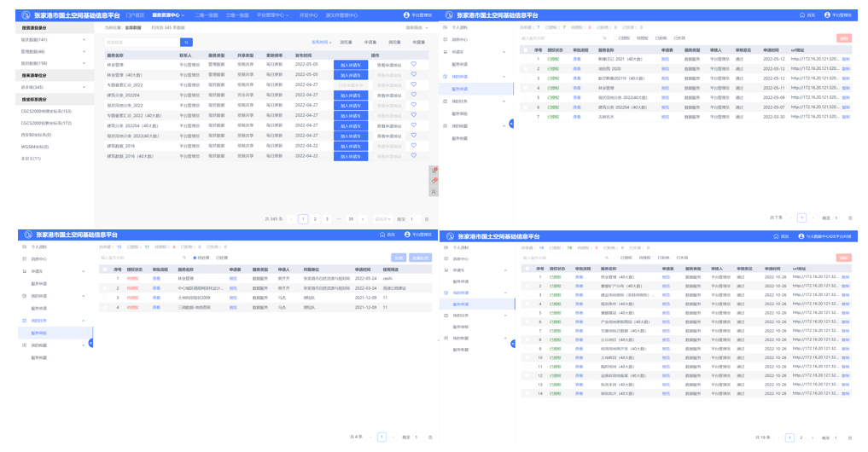Click the 首页 home icon in the bottom-left panel header
This screenshot has width=868, height=452.
(x=382, y=235)
